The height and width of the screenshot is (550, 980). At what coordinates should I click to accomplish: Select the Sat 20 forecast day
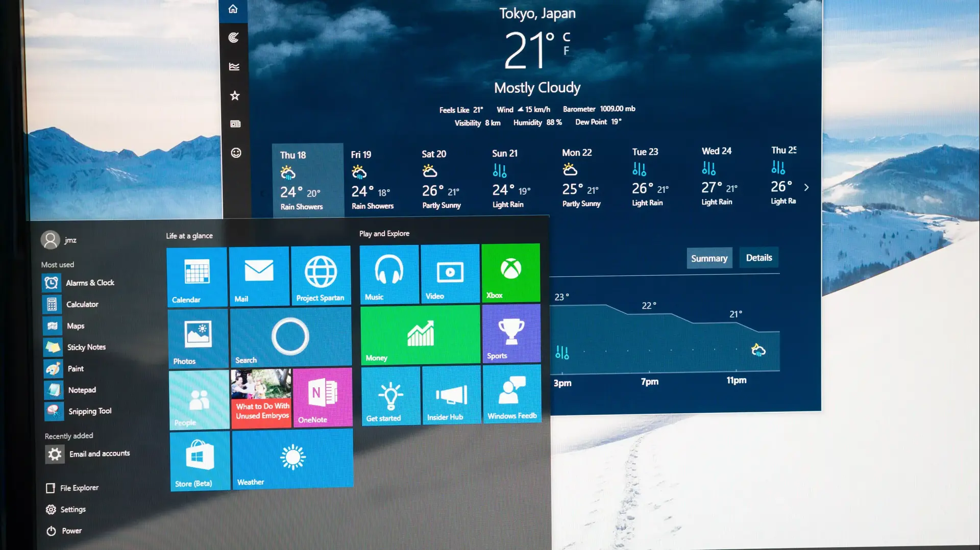tap(442, 179)
